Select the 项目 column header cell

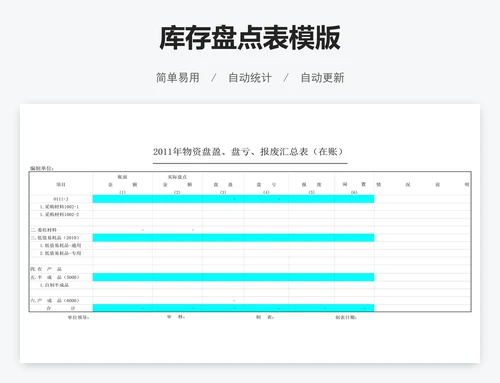tap(61, 184)
